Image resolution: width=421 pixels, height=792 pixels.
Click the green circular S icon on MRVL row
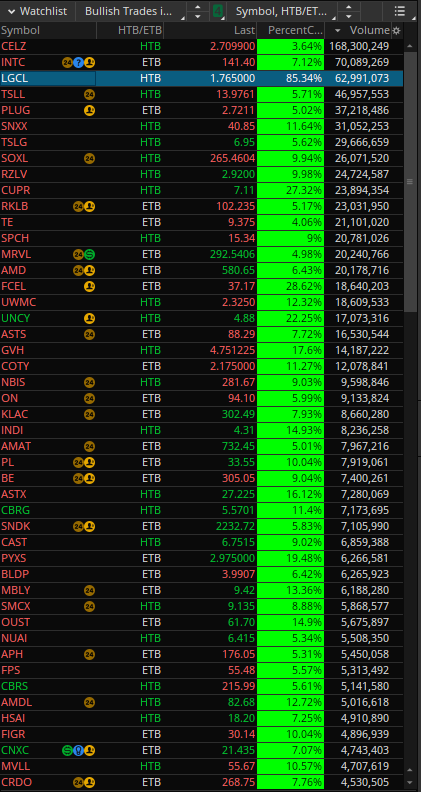coord(89,254)
